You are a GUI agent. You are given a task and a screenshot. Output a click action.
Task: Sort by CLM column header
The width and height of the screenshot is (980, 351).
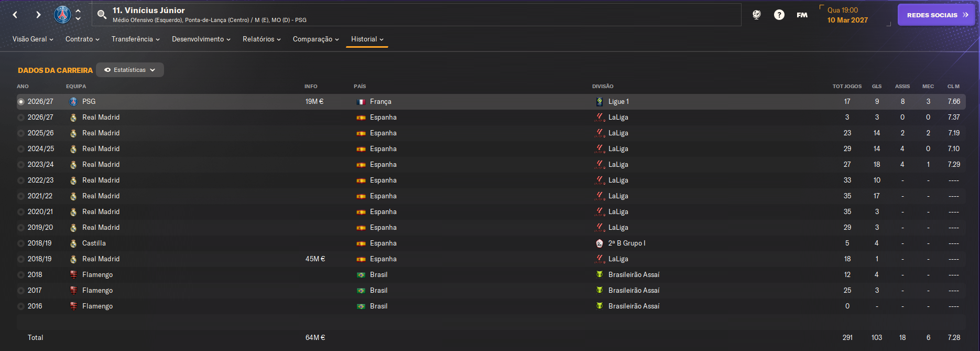(x=953, y=87)
